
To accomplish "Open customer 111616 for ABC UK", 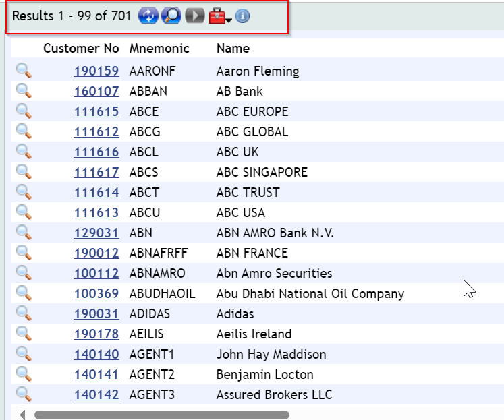I will click(96, 152).
